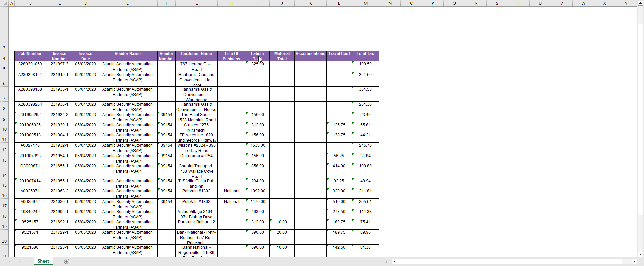Go to previous sheet with the arrow
Image resolution: width=644 pixels, height=266 pixels.
coord(10,261)
